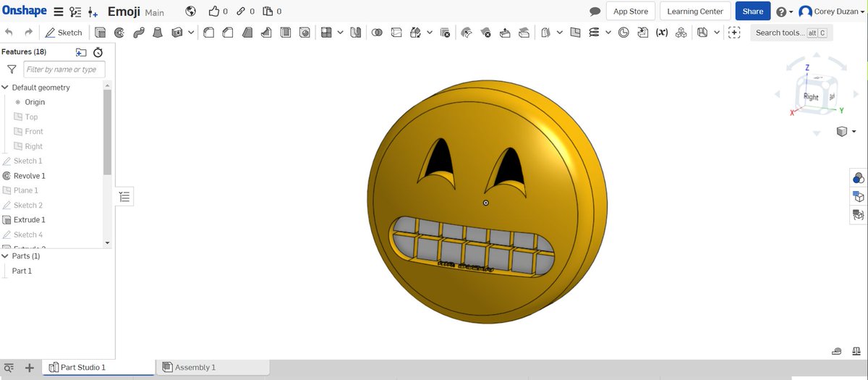
Task: Select the Loft tool
Action: pos(157,33)
